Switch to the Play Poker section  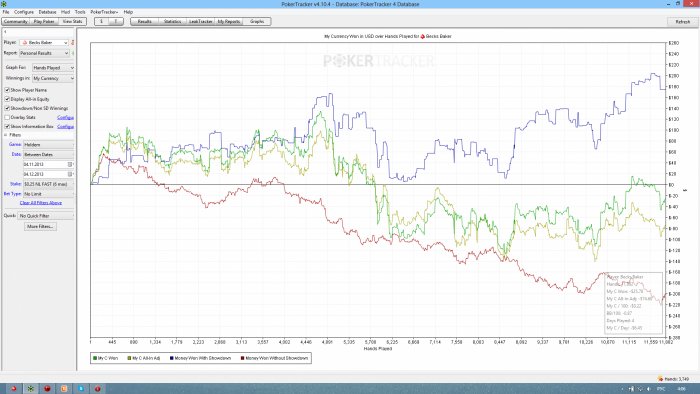44,21
